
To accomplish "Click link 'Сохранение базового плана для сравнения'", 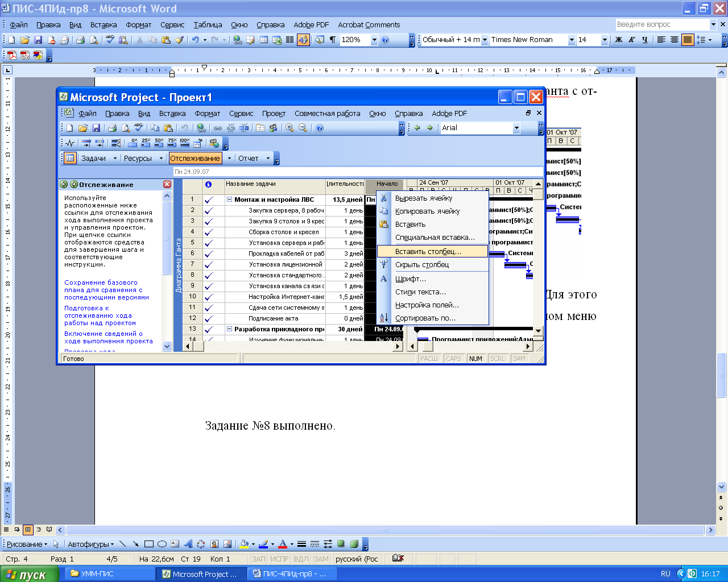I will point(106,290).
